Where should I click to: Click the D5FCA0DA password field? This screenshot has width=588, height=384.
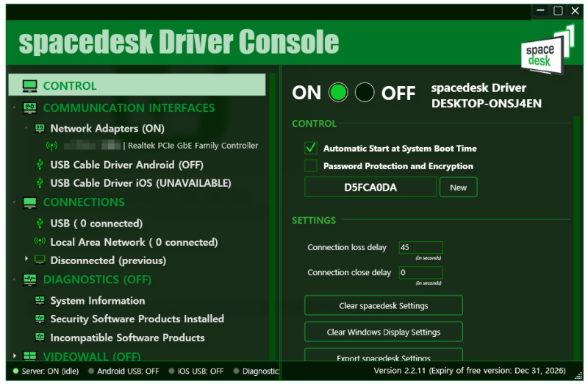(x=370, y=188)
